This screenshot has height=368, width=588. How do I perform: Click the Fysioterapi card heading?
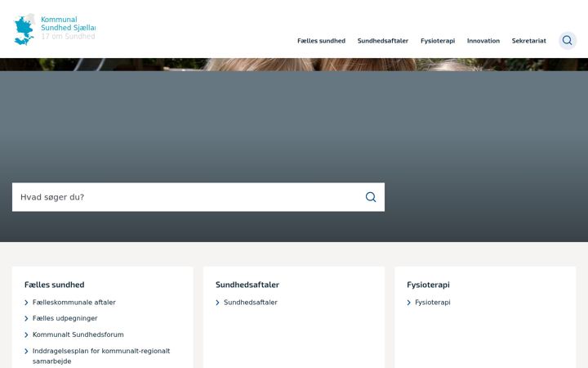point(428,285)
